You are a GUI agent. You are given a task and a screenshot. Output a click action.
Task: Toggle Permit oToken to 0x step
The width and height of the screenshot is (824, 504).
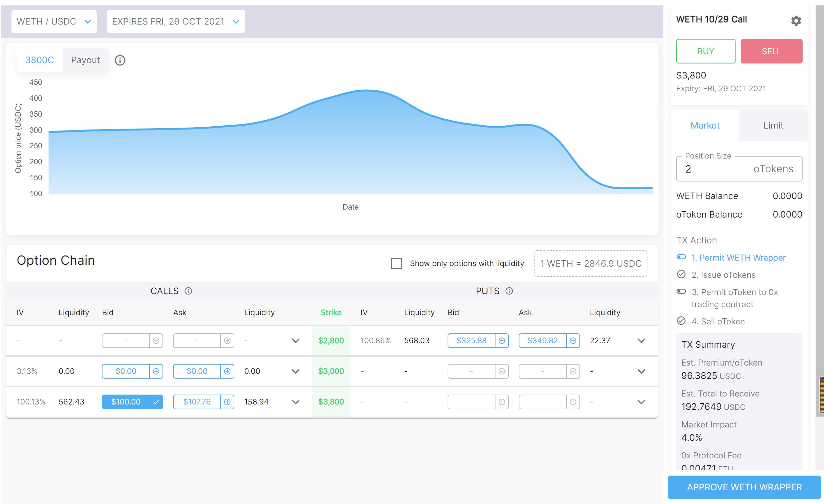[681, 292]
